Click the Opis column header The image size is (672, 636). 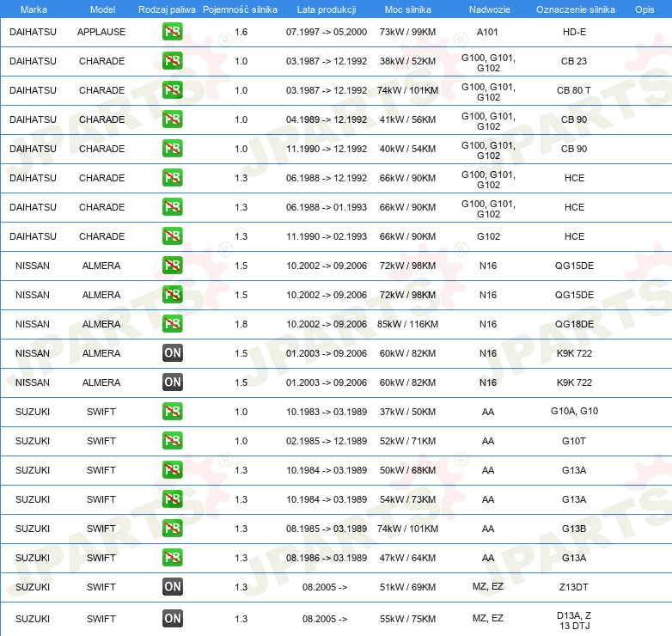tap(644, 9)
